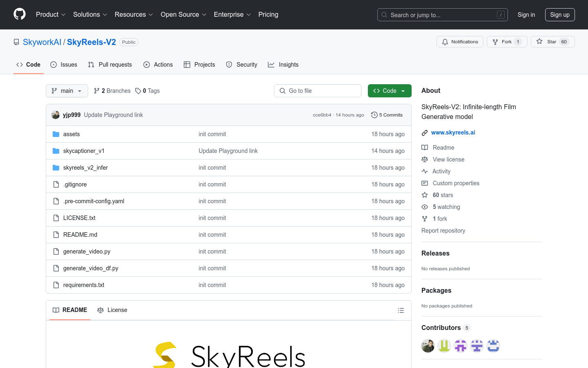This screenshot has height=368, width=588.
Task: Open the Pull requests tab
Action: pyautogui.click(x=110, y=65)
